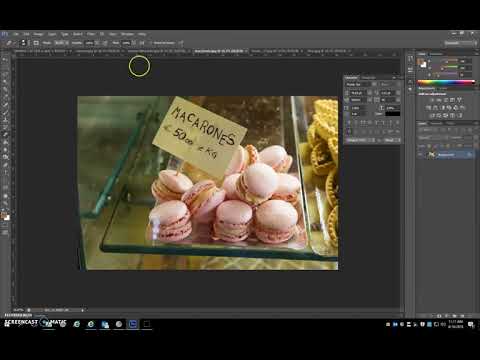480x360 pixels.
Task: Select the Pen tool
Action: point(5,165)
